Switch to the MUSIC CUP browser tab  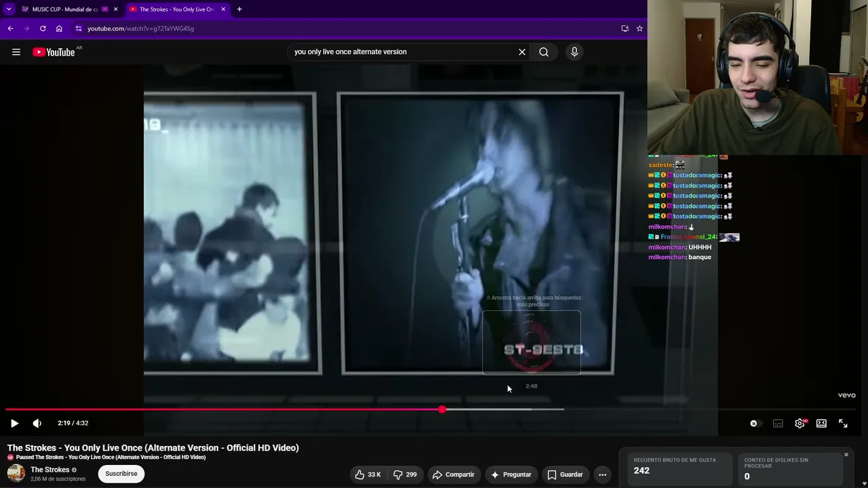(65, 9)
